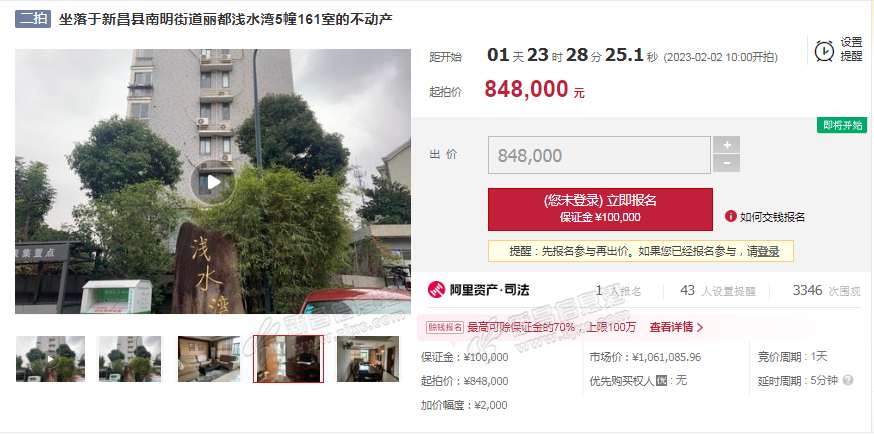The height and width of the screenshot is (434, 874).
Task: Click the 设置提醒 reminder text
Action: coord(852,50)
